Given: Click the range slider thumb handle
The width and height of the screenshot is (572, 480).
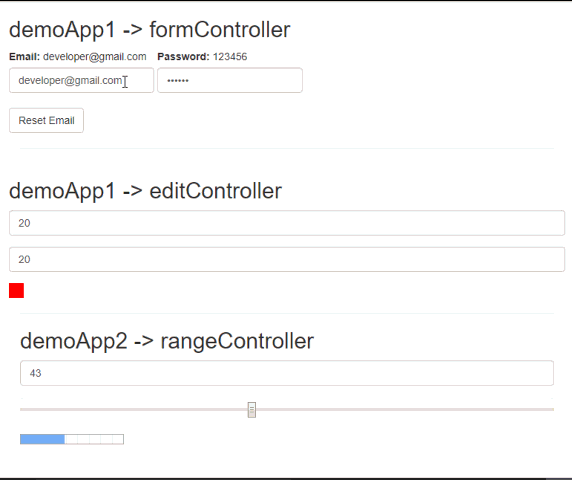Looking at the screenshot, I should [x=252, y=410].
